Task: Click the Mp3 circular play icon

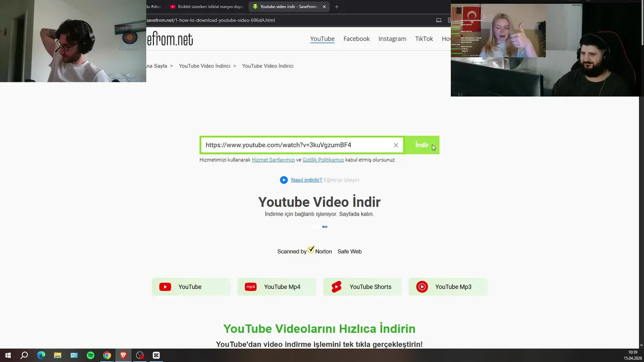Action: point(422,287)
